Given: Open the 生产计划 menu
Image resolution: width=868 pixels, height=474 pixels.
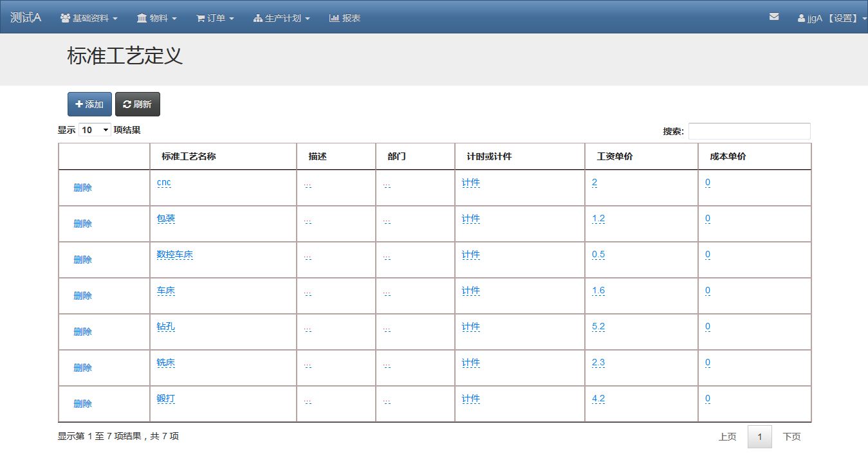Looking at the screenshot, I should tap(282, 18).
